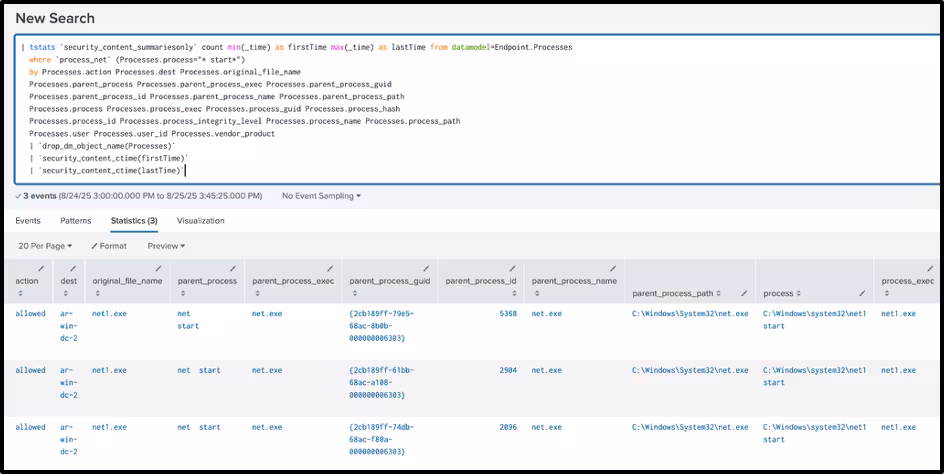944x474 pixels.
Task: Switch to the Visualization tab
Action: tap(200, 220)
